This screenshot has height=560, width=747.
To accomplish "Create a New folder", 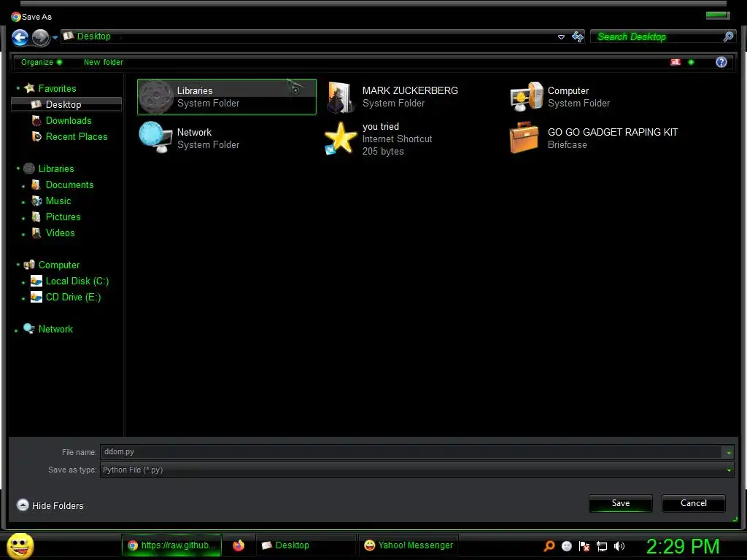I will pos(104,62).
